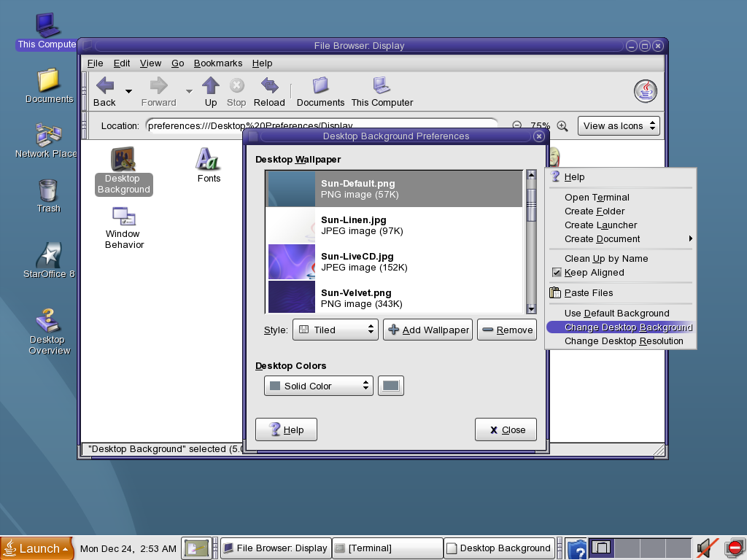This screenshot has height=560, width=747.
Task: Open the Edit menu
Action: tap(122, 63)
